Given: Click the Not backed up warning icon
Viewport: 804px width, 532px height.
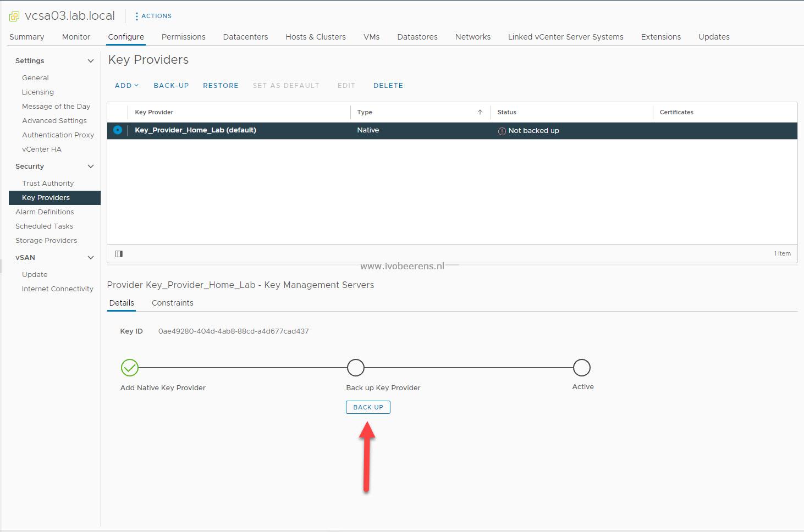Looking at the screenshot, I should tap(502, 131).
